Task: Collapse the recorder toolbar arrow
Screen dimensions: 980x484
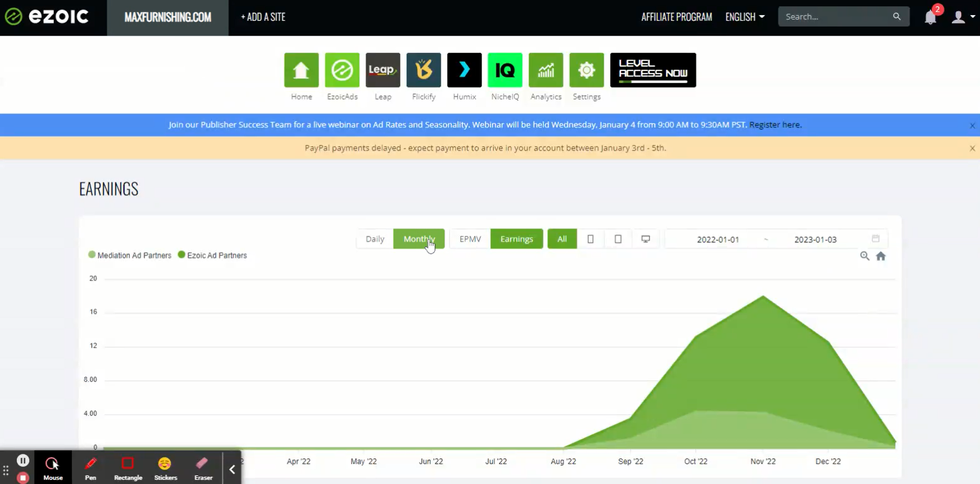Action: pos(232,469)
